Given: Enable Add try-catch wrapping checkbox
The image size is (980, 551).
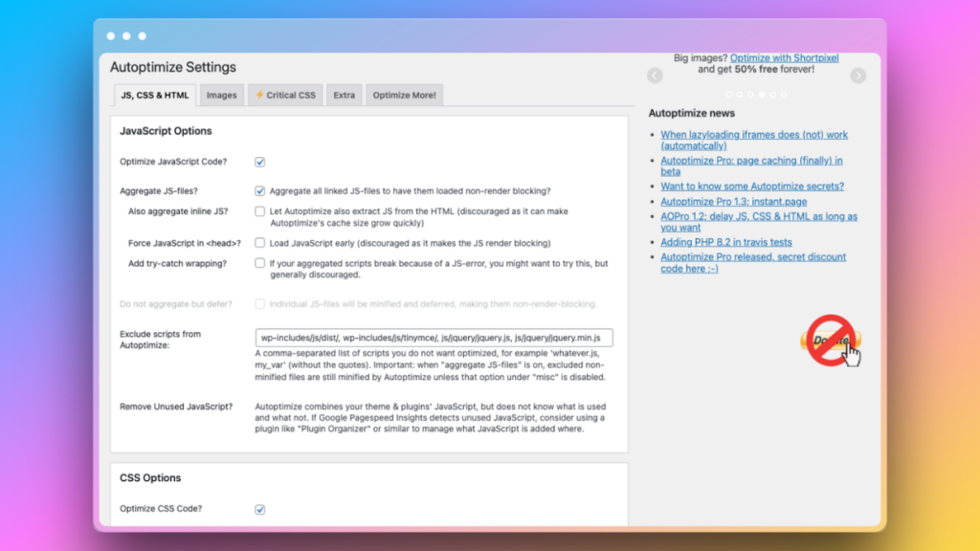Looking at the screenshot, I should pyautogui.click(x=260, y=263).
